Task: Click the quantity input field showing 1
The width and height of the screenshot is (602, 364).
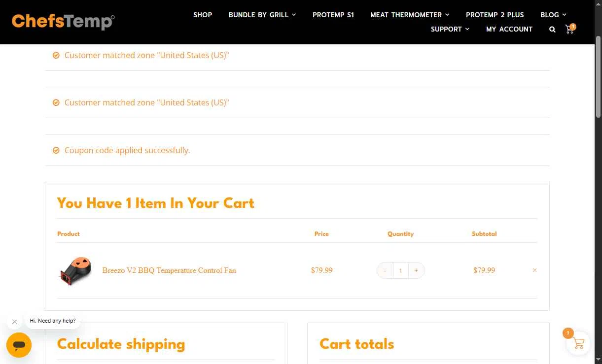Action: (400, 270)
